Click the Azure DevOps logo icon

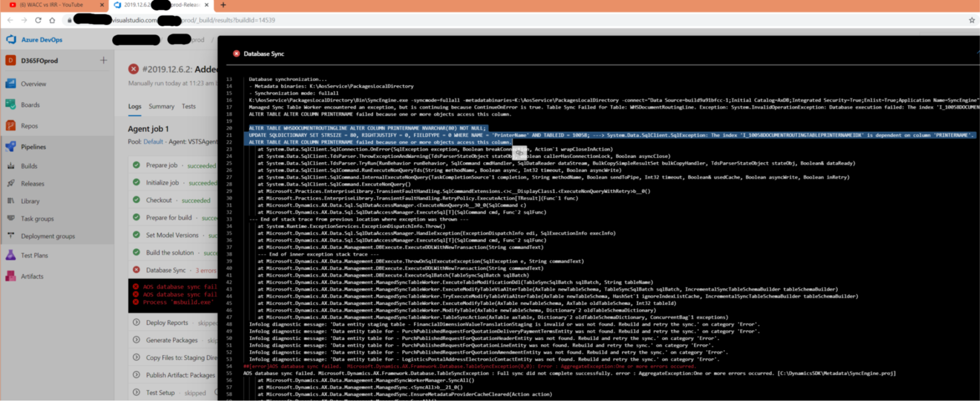pos(11,40)
